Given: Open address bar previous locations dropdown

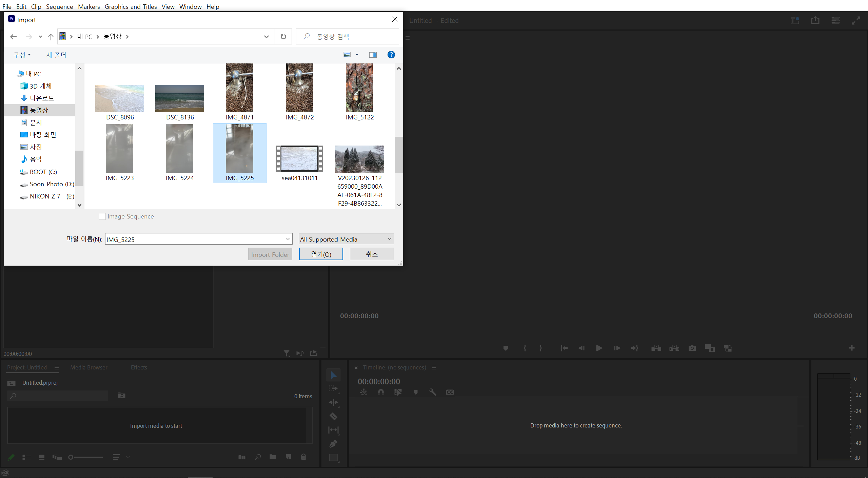Looking at the screenshot, I should coord(267,37).
